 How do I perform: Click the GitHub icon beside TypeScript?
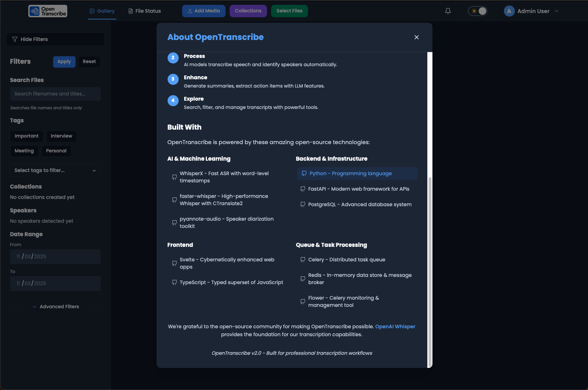(x=175, y=283)
